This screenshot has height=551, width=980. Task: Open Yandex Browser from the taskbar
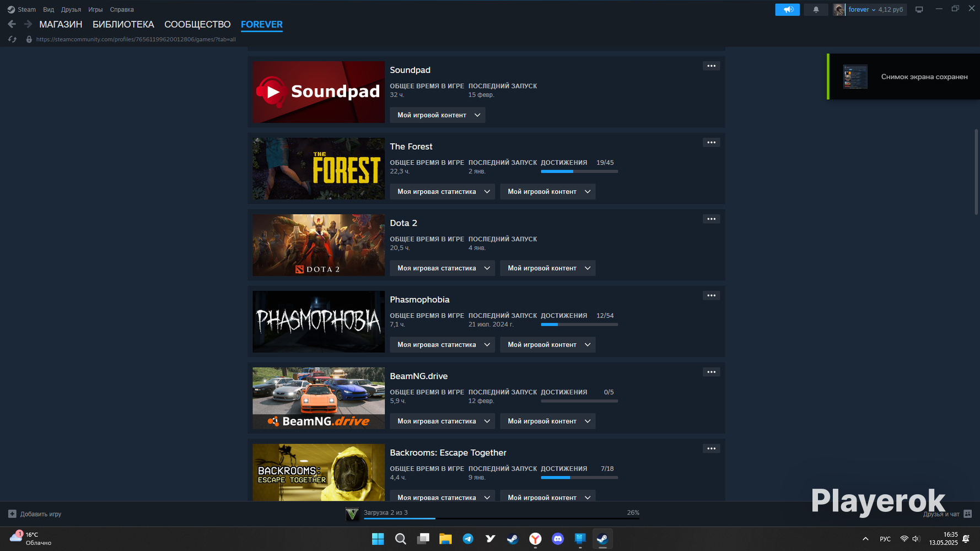click(535, 539)
